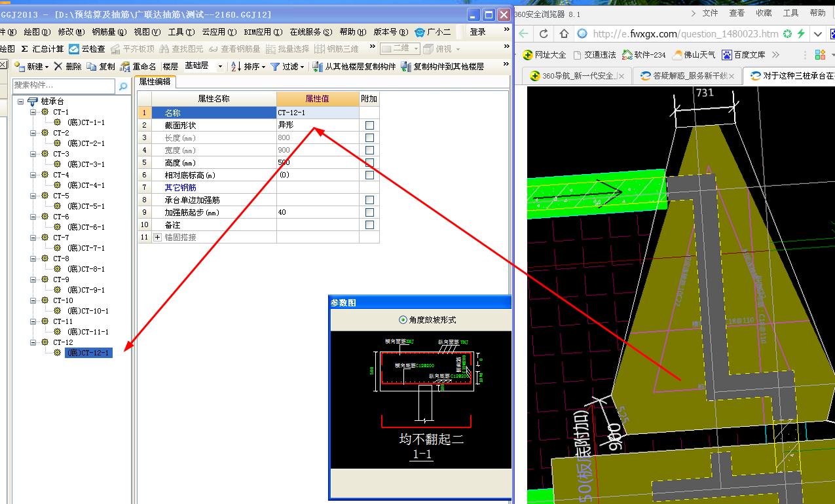Click the 汇总计算 sum icon
Viewport: 835px width, 504px height.
25,48
